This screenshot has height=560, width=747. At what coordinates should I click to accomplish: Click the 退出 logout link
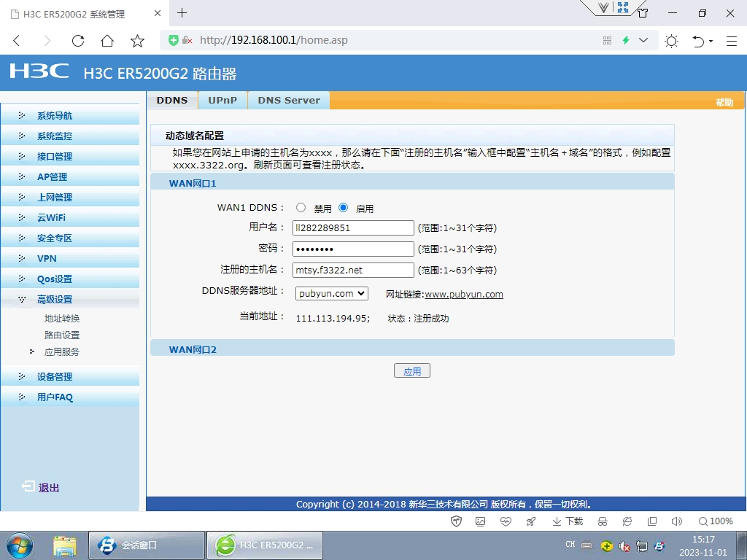tap(41, 488)
